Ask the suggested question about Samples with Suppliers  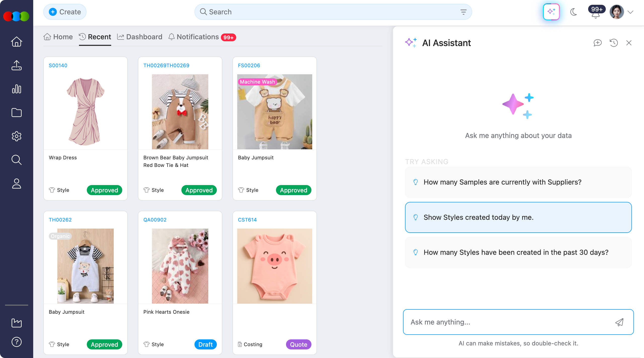pyautogui.click(x=518, y=182)
